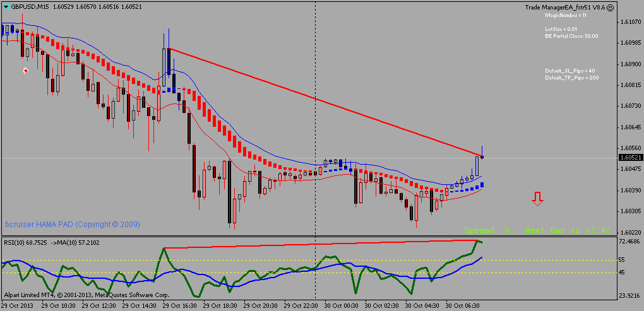644x311 pixels.
Task: Click the 1.60815 price scale label
Action: 629,85
